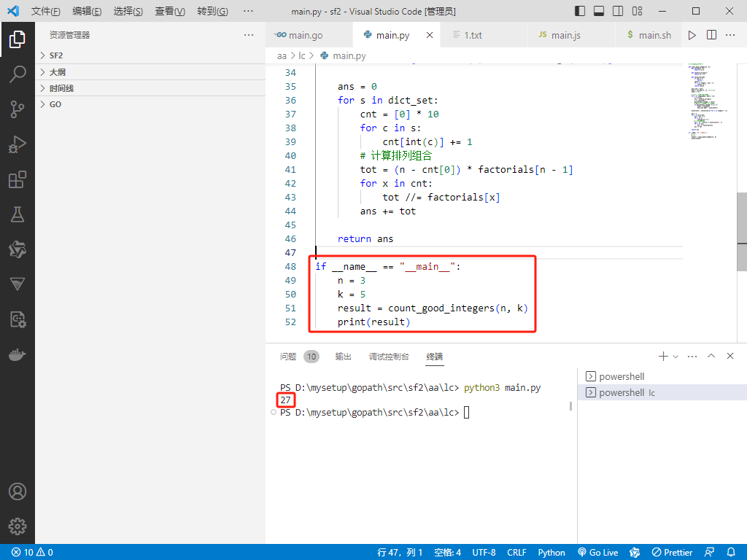Open the 编辑(E) menu
The width and height of the screenshot is (747, 560).
click(87, 11)
